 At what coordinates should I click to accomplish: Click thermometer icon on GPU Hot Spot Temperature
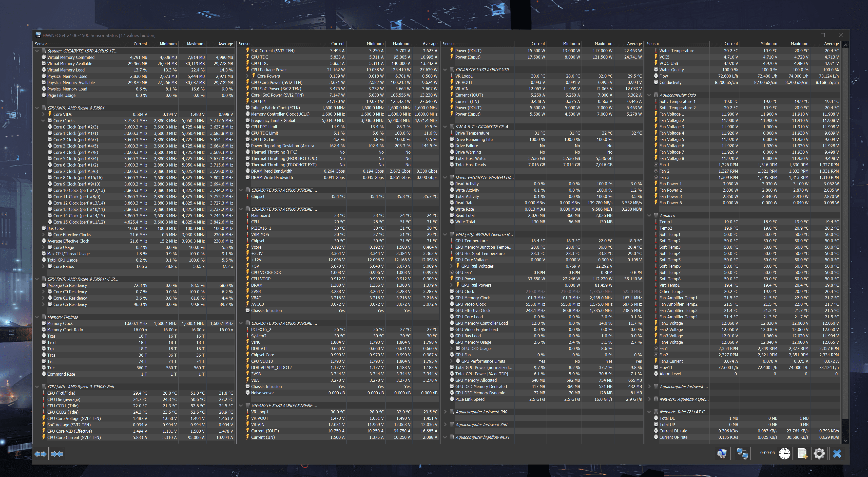coord(452,253)
